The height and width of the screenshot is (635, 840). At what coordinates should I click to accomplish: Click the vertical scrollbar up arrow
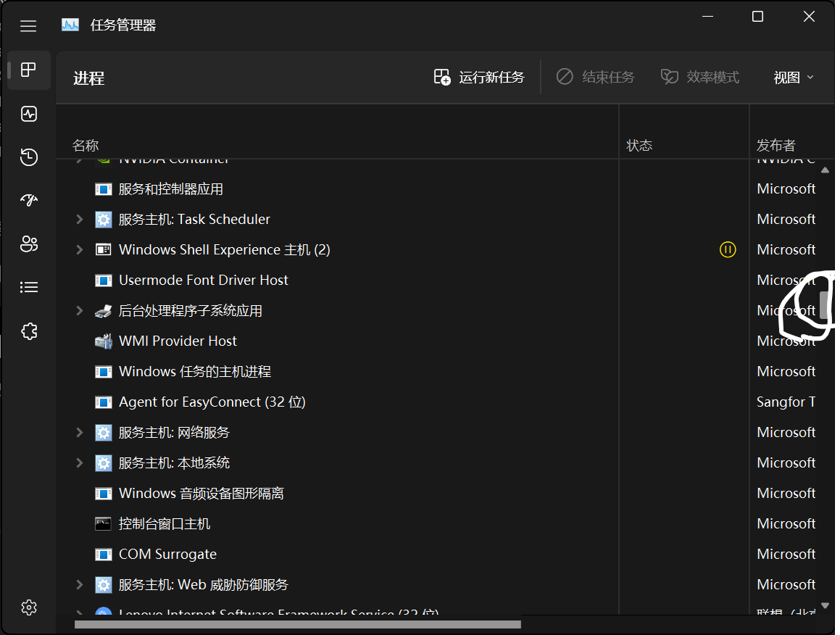coord(825,170)
